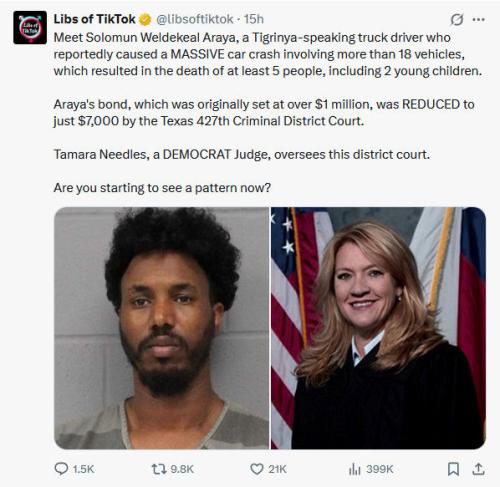Open the judge portrait photo on right
Image resolution: width=500 pixels, height=487 pixels.
pos(378,328)
